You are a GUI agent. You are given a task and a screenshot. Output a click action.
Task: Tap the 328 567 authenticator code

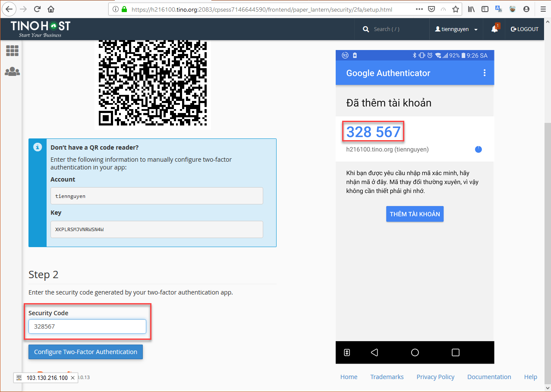coord(373,132)
